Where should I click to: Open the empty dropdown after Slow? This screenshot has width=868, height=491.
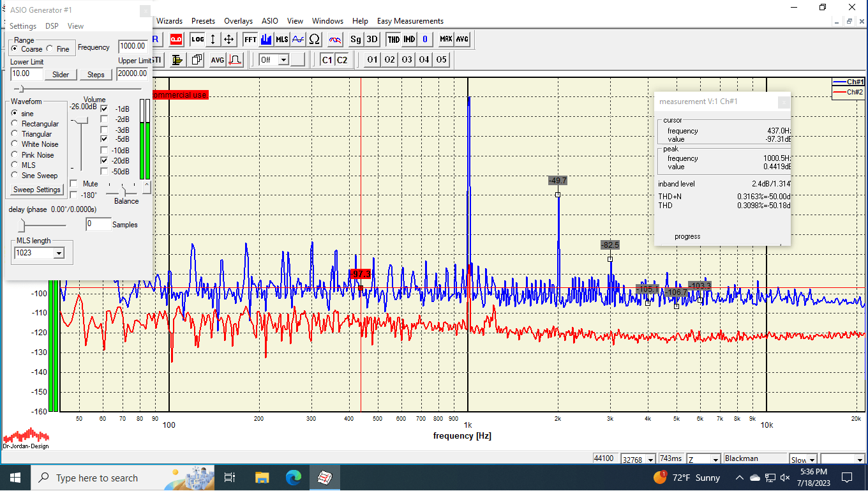click(859, 459)
